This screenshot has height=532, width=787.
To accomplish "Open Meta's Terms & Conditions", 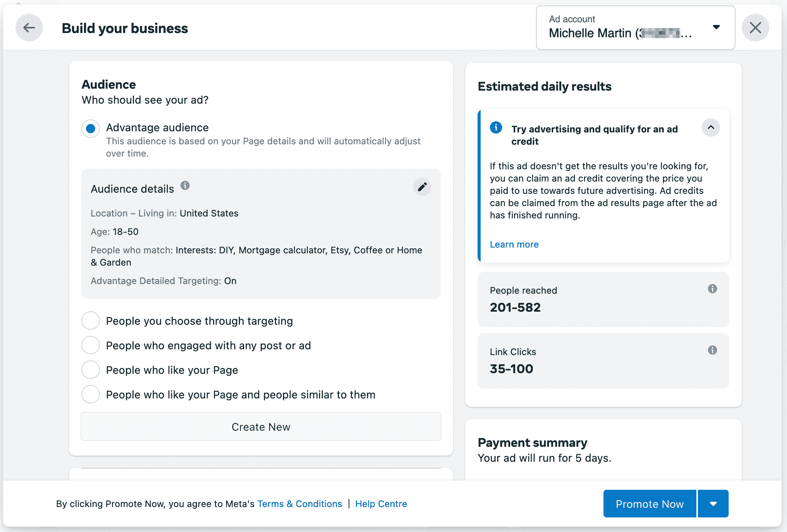I will pyautogui.click(x=299, y=504).
